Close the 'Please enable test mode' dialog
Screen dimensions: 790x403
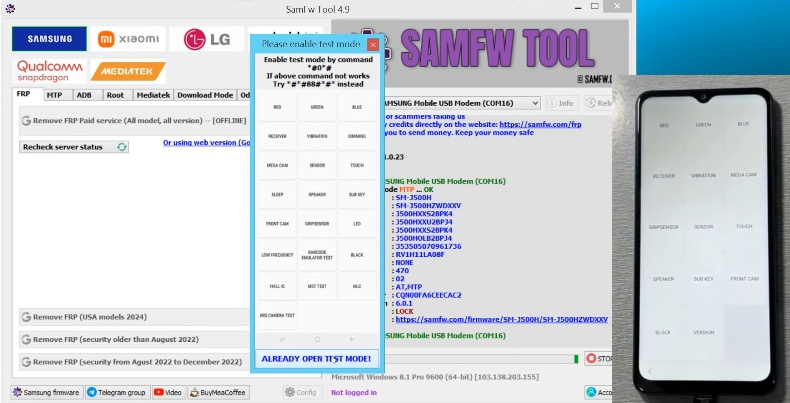(x=372, y=45)
